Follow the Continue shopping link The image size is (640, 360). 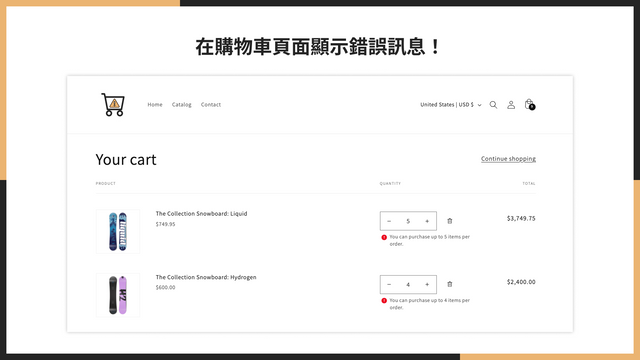(x=508, y=159)
